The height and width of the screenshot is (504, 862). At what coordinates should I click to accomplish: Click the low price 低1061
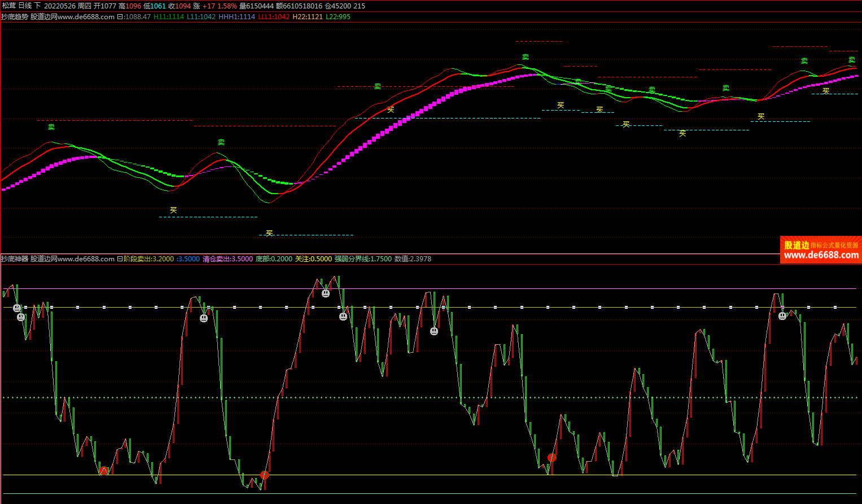click(155, 6)
